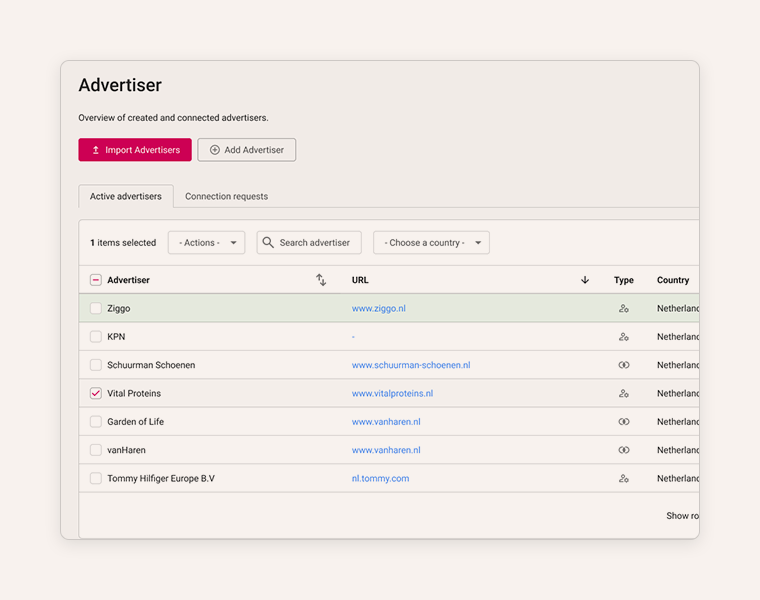This screenshot has height=600, width=760.
Task: Click the Add Advertiser button
Action: pyautogui.click(x=246, y=150)
